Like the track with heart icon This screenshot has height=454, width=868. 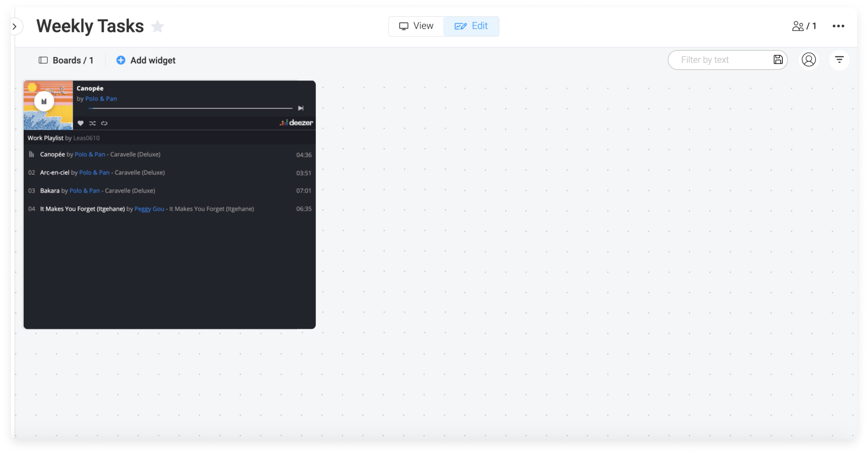(x=81, y=123)
